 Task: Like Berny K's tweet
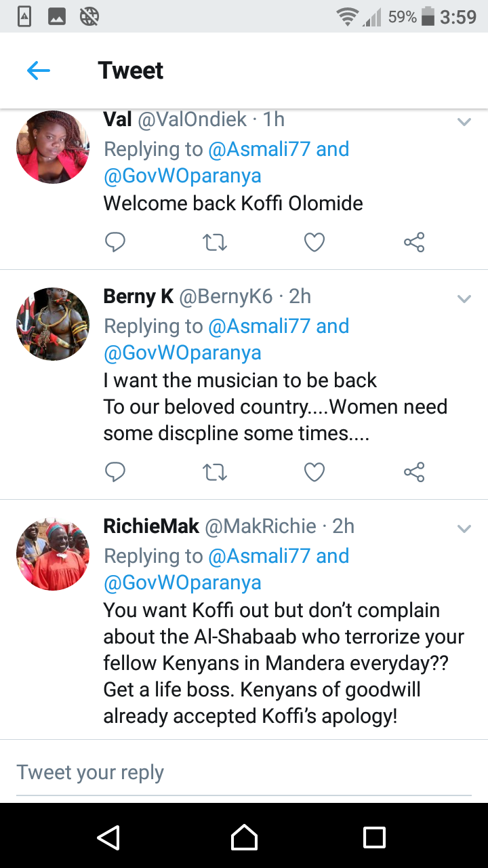pyautogui.click(x=314, y=472)
